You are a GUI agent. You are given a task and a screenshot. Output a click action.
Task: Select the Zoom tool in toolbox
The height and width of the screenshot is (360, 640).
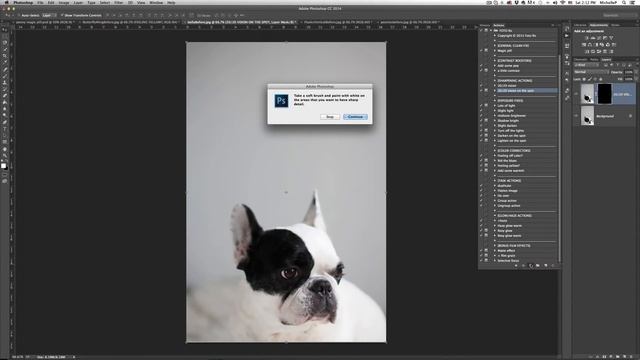(x=5, y=156)
